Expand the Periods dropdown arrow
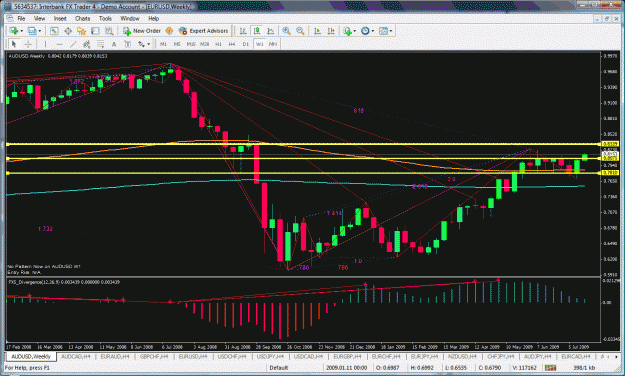Image resolution: width=625 pixels, height=376 pixels. pyautogui.click(x=373, y=31)
